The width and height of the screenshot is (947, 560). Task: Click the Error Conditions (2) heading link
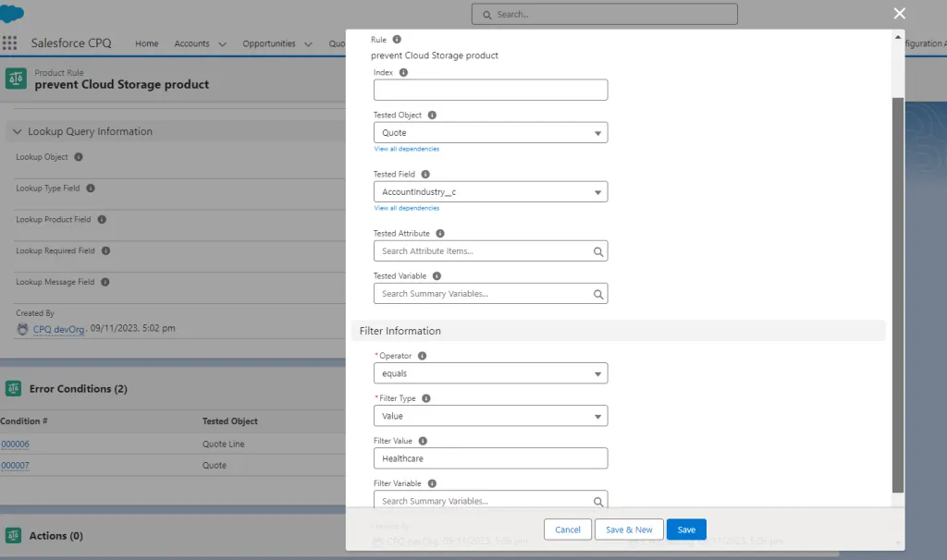pyautogui.click(x=78, y=389)
